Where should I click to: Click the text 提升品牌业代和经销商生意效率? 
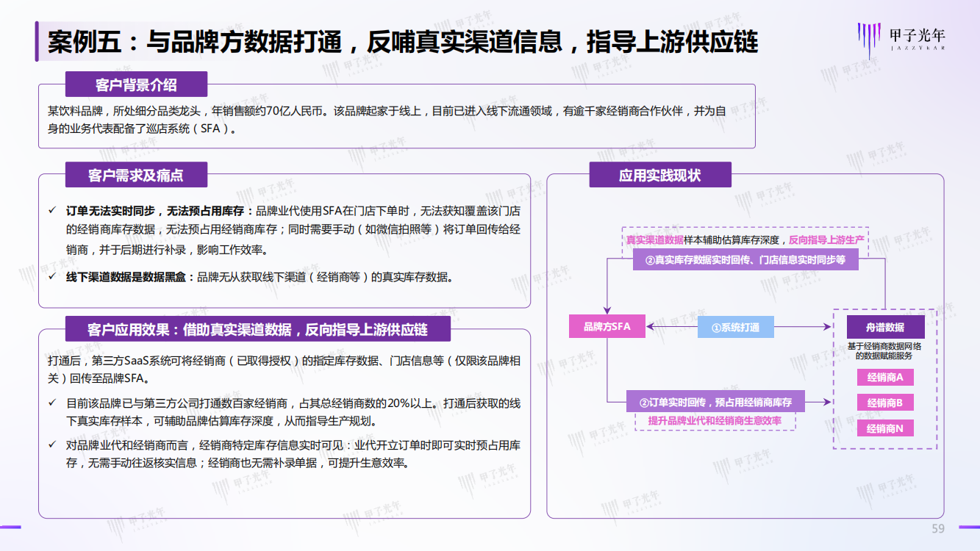pos(715,421)
